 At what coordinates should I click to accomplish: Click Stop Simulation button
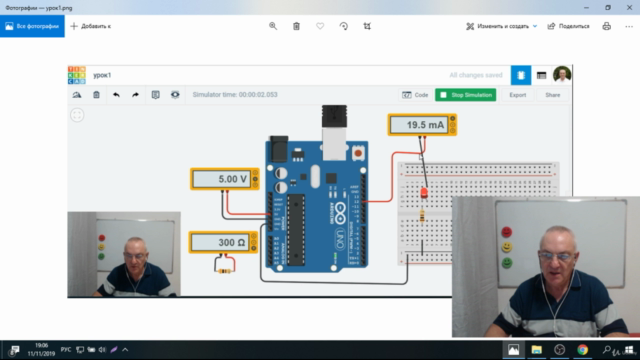[x=466, y=95]
